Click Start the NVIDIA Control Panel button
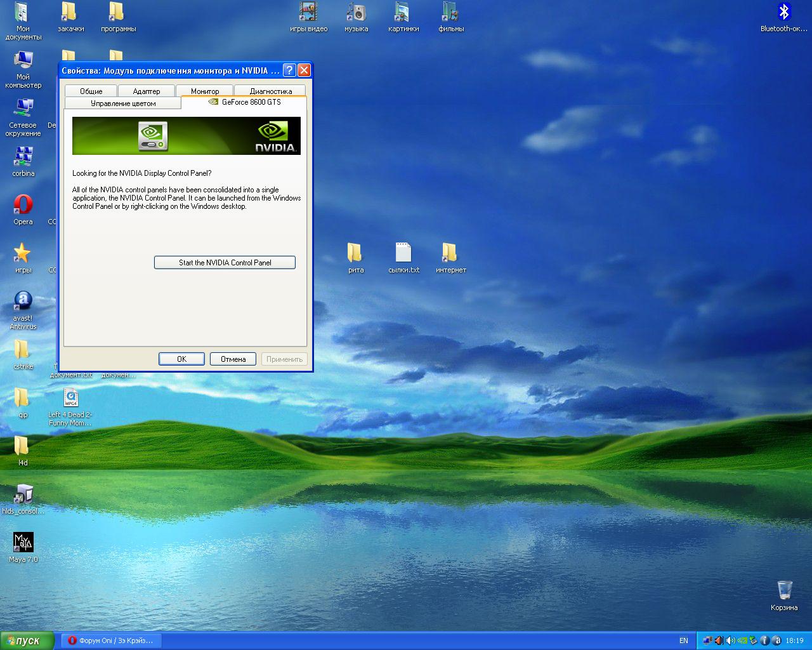Screen dimensions: 812x650 point(225,262)
